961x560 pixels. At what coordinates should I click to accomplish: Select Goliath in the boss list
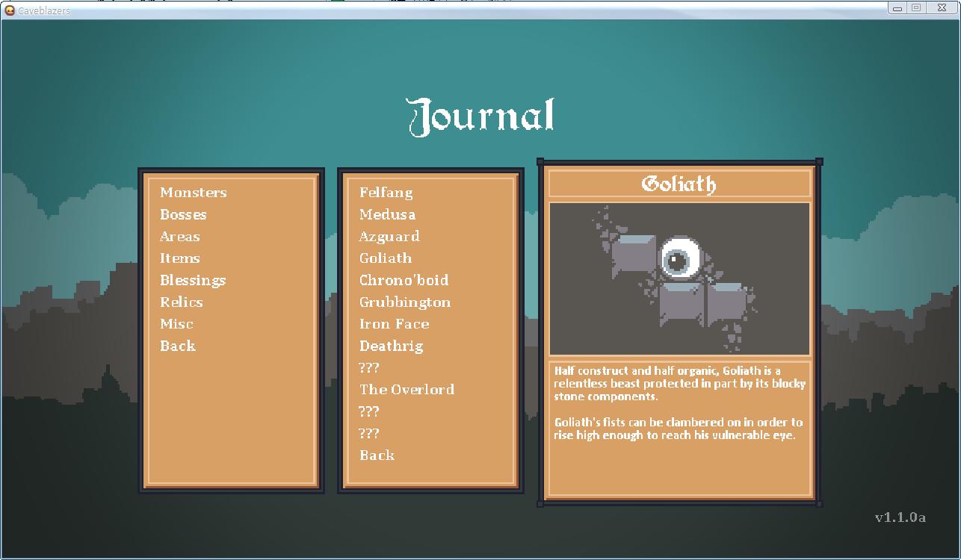point(385,258)
